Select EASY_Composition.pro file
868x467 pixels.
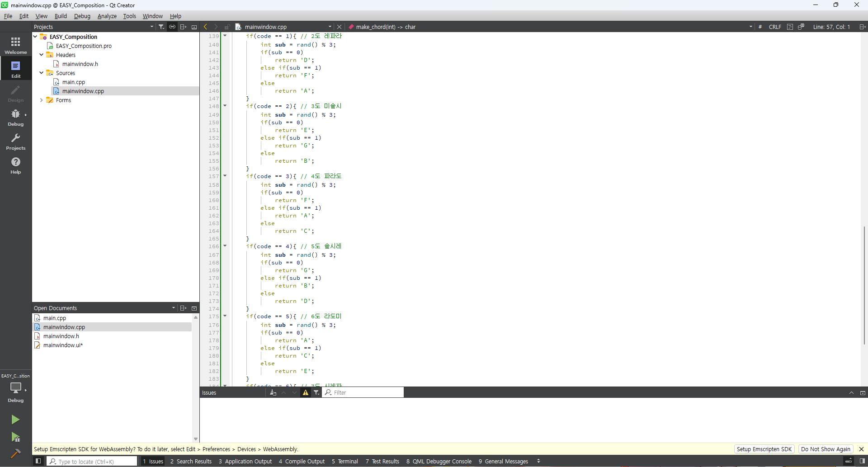point(84,46)
